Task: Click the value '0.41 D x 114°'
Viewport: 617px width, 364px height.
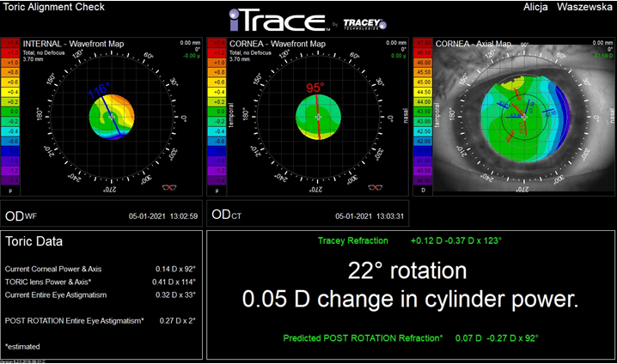Action: (174, 282)
